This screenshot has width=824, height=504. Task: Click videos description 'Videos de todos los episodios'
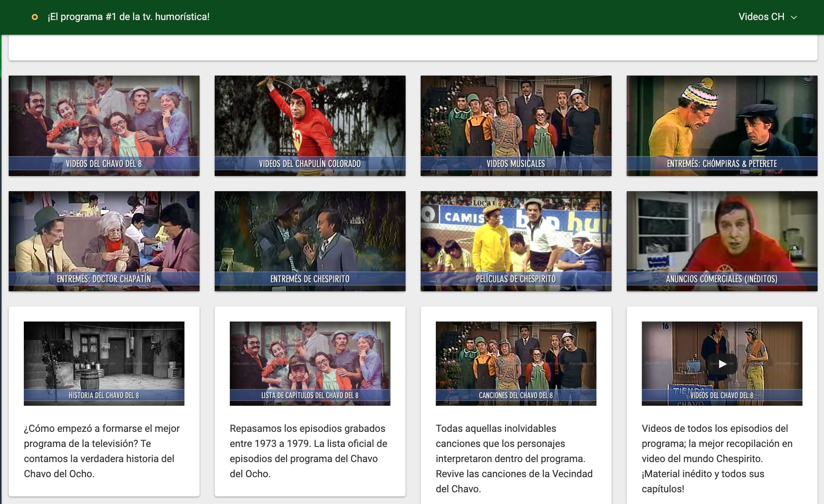[x=717, y=458]
